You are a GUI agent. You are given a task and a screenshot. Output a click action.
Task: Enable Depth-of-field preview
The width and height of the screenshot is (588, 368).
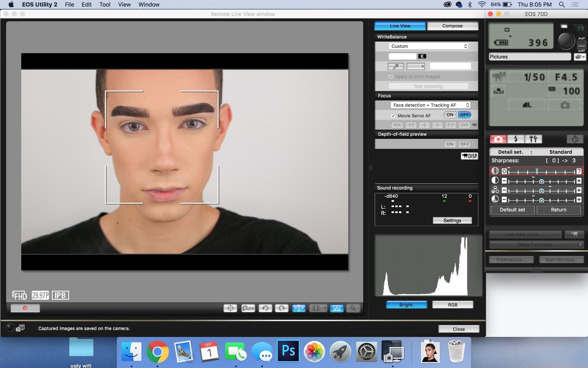(x=450, y=144)
